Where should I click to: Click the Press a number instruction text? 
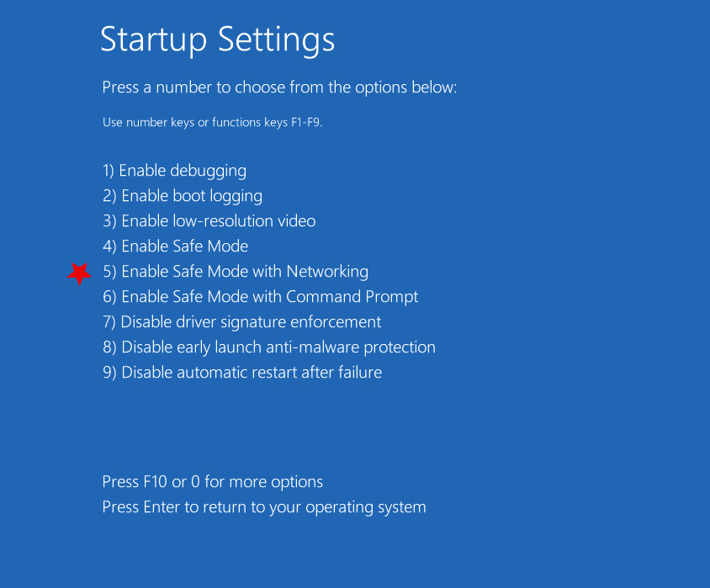[279, 87]
